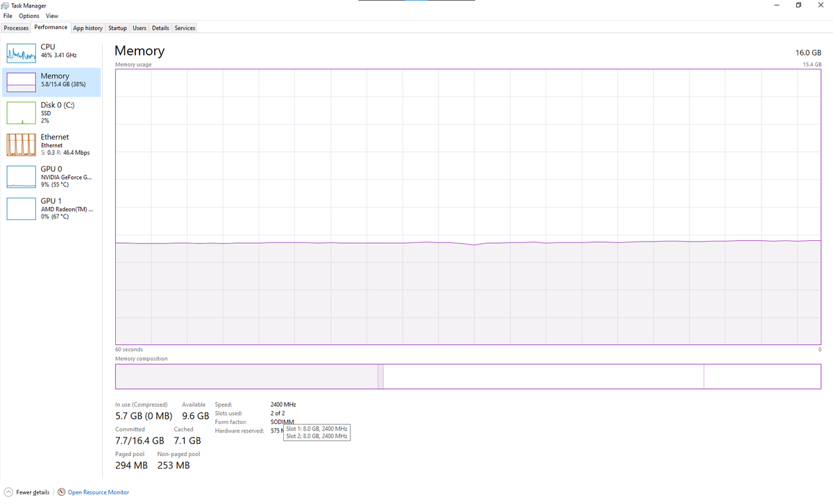Click the 15.4 GB graph maximum label
833x504 pixels.
click(x=812, y=64)
